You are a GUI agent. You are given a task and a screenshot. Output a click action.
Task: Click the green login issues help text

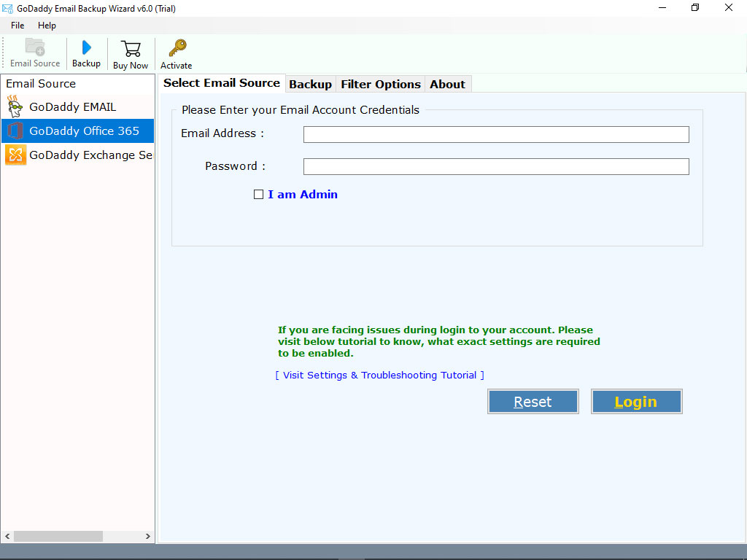pos(438,341)
